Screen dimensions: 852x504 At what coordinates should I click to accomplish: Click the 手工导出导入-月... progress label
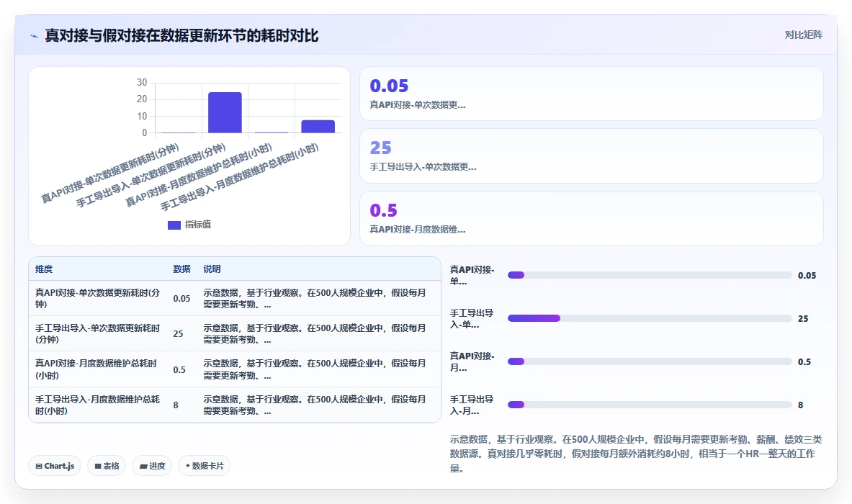(472, 405)
